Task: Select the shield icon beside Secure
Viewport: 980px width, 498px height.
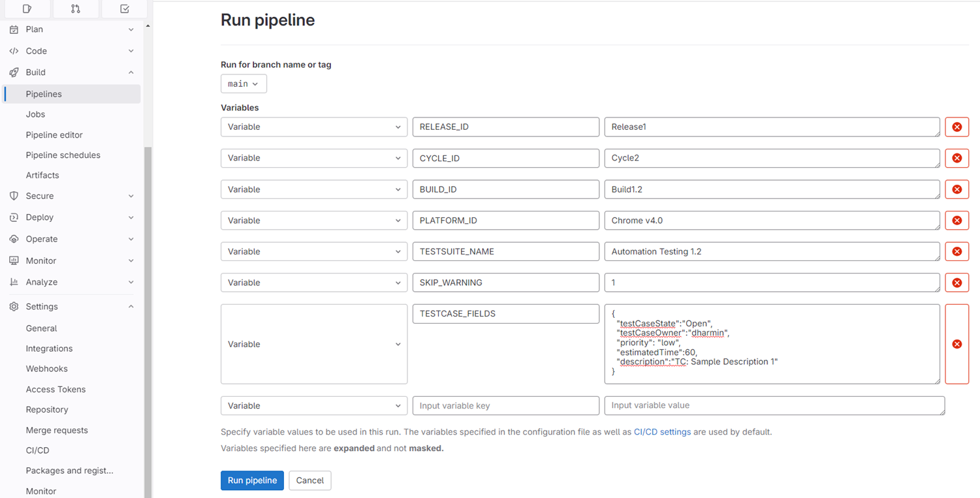Action: [x=12, y=196]
